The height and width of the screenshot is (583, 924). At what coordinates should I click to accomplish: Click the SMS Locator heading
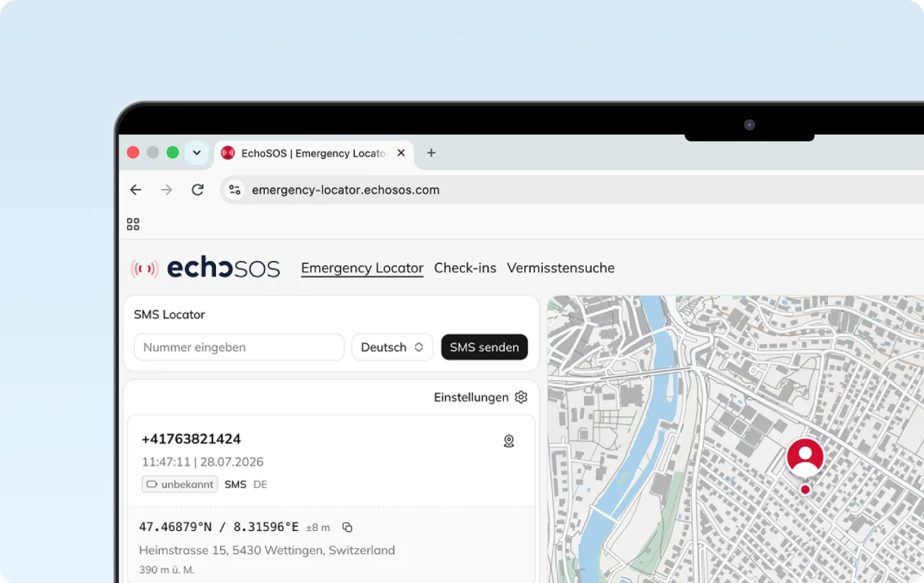click(x=170, y=315)
